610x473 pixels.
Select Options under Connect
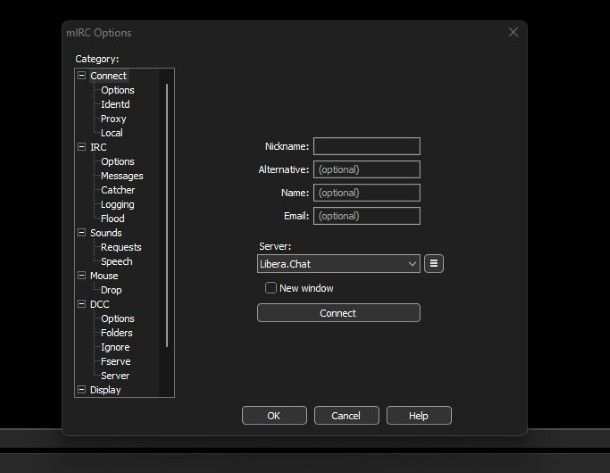point(117,90)
